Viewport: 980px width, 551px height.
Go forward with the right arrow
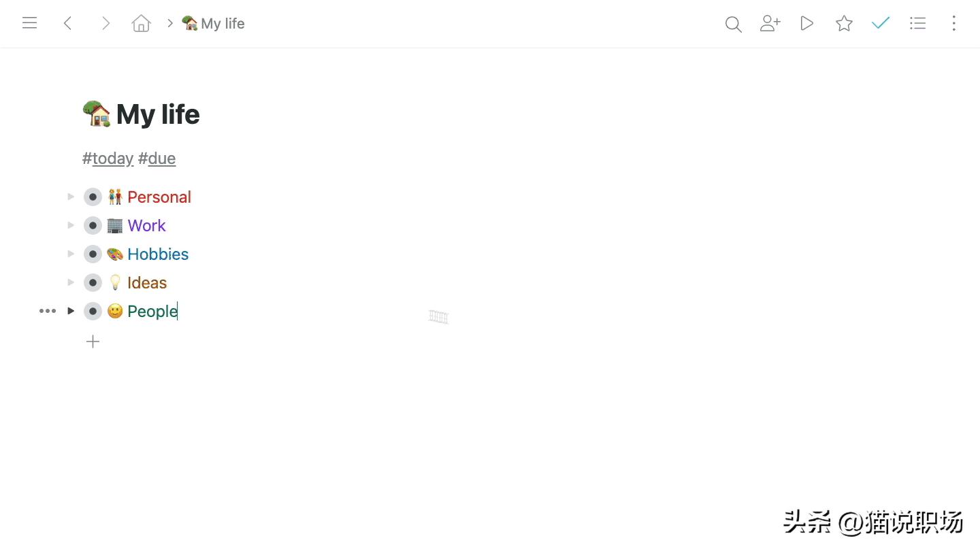tap(105, 23)
